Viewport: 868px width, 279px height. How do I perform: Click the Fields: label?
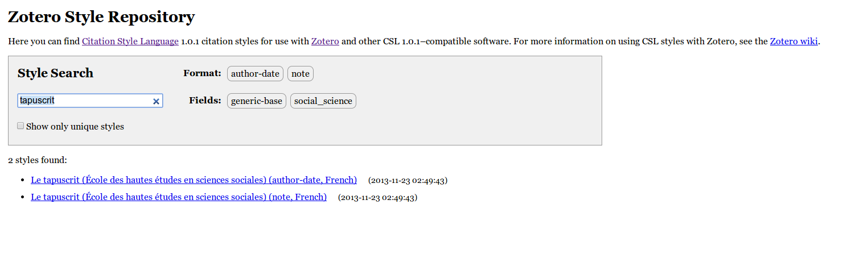pyautogui.click(x=205, y=101)
